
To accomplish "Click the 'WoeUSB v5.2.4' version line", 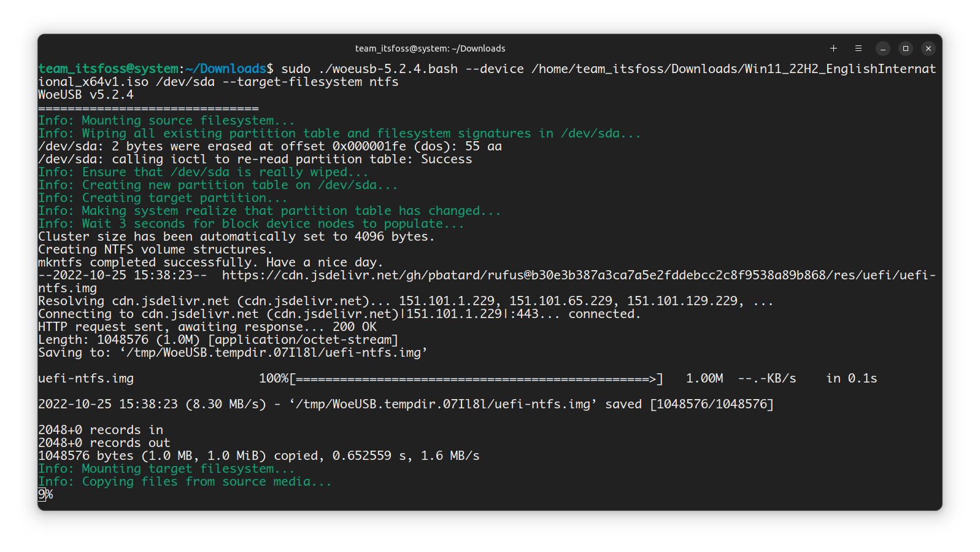I will click(86, 95).
